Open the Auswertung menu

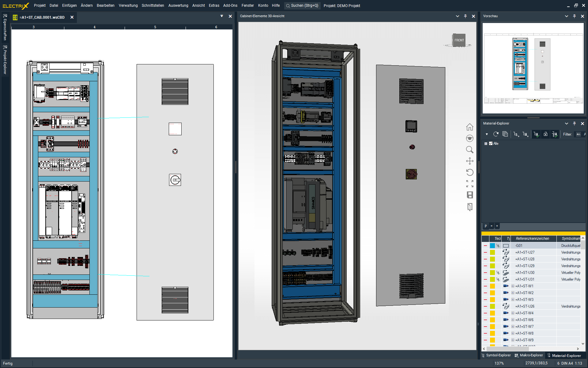point(178,6)
